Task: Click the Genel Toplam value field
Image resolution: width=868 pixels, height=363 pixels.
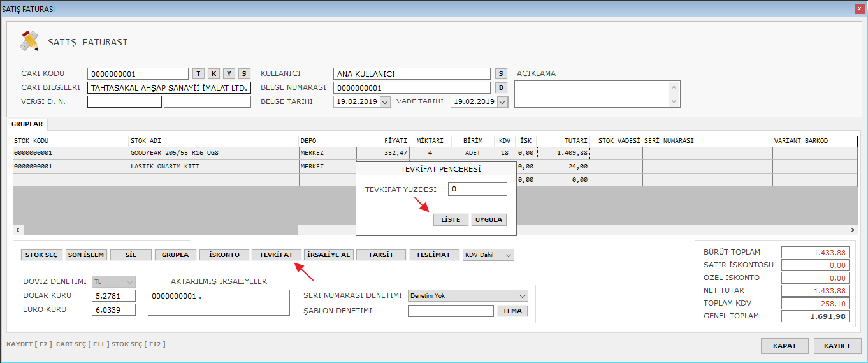Action: click(x=815, y=316)
